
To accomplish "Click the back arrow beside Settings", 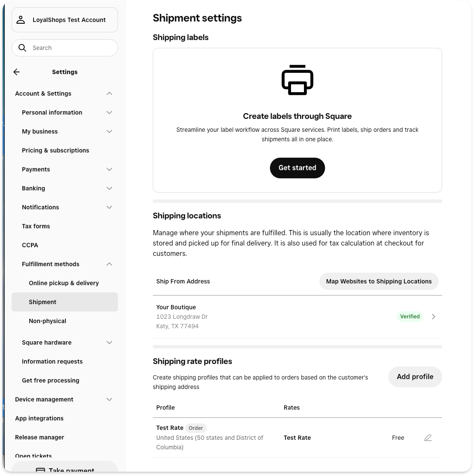I will (17, 72).
